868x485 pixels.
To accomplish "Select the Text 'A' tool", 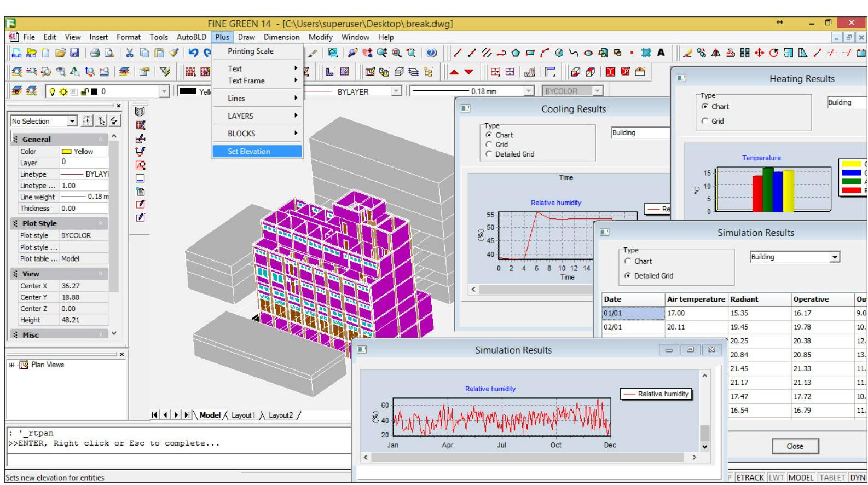I will click(661, 53).
